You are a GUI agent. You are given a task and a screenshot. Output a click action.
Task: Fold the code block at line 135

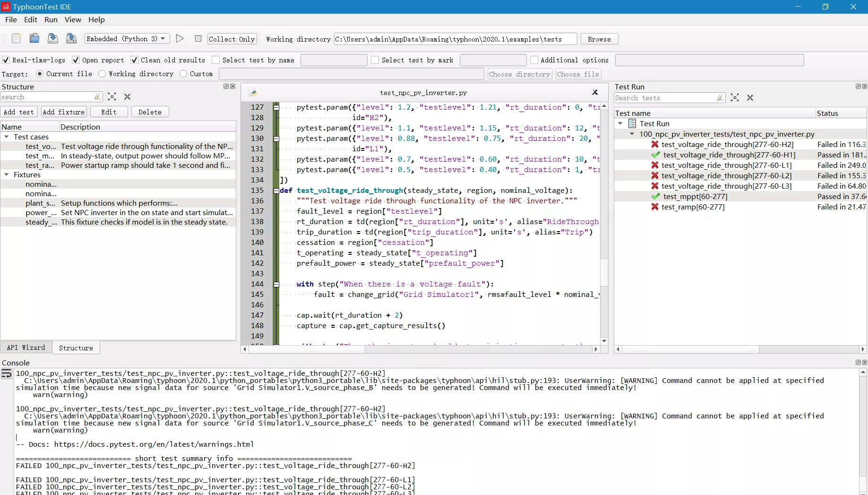(x=276, y=191)
